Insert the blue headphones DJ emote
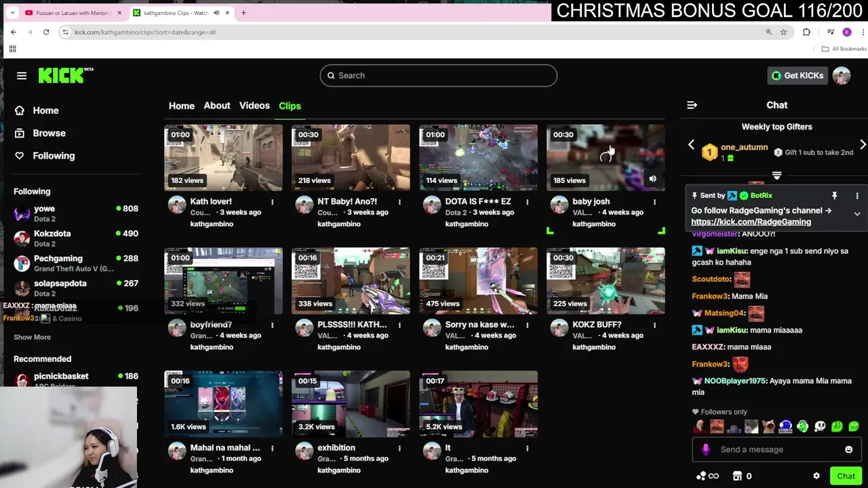The width and height of the screenshot is (868, 488). click(x=785, y=426)
